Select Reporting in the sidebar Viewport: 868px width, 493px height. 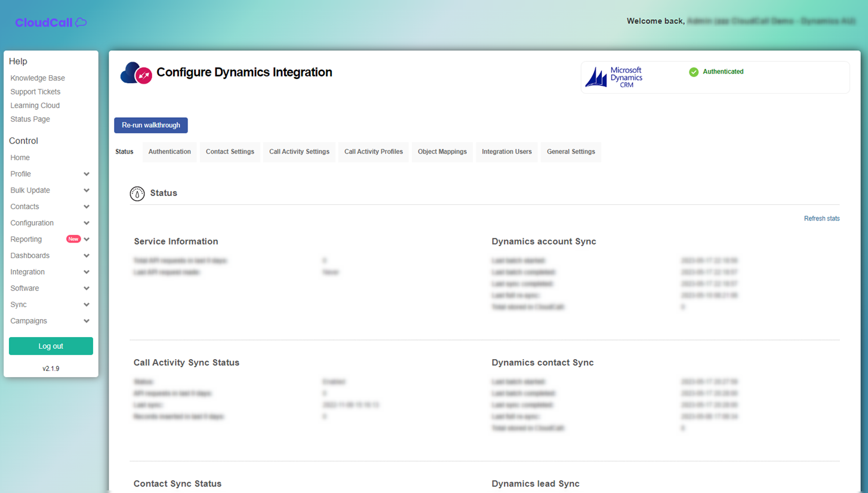click(26, 239)
